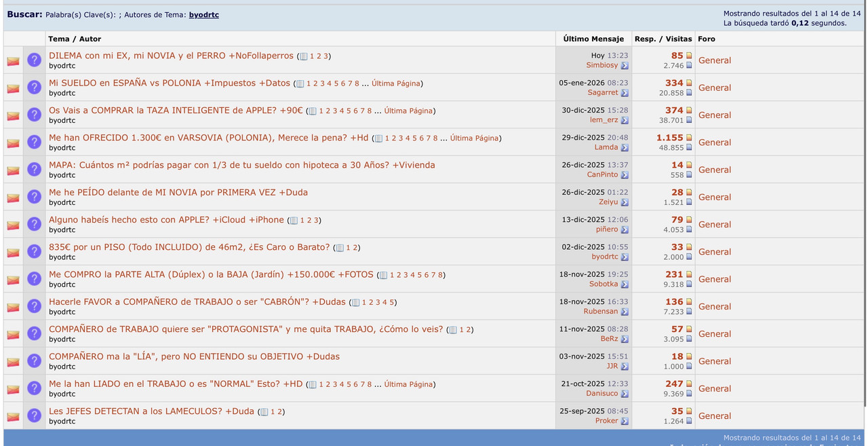Open Me COMPRO la PARTE ALTA thread
Viewport: 868px width, 446px height.
click(211, 274)
